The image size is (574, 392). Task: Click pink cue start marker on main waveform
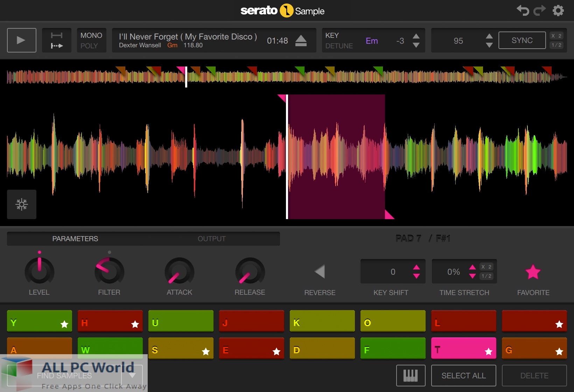click(x=282, y=98)
